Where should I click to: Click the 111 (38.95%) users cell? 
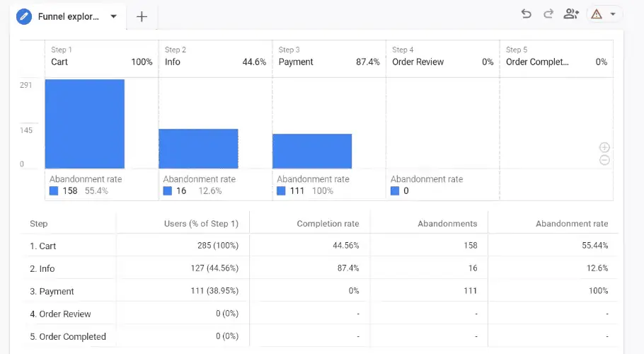click(x=214, y=291)
